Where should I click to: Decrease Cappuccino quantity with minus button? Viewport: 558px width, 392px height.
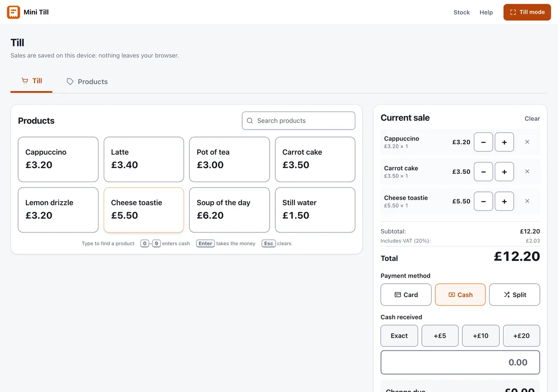tap(483, 142)
